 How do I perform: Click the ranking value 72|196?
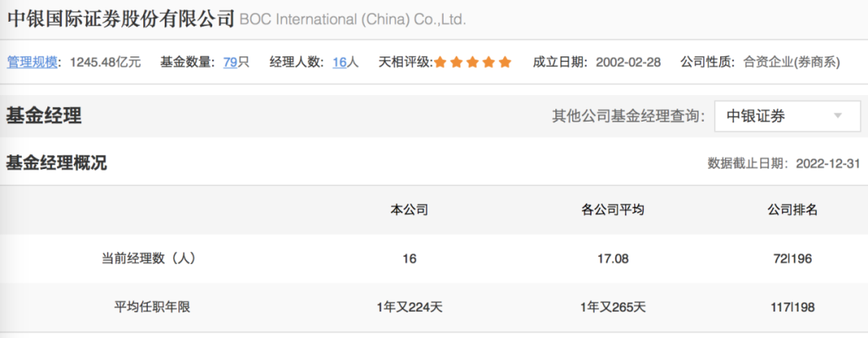point(792,258)
